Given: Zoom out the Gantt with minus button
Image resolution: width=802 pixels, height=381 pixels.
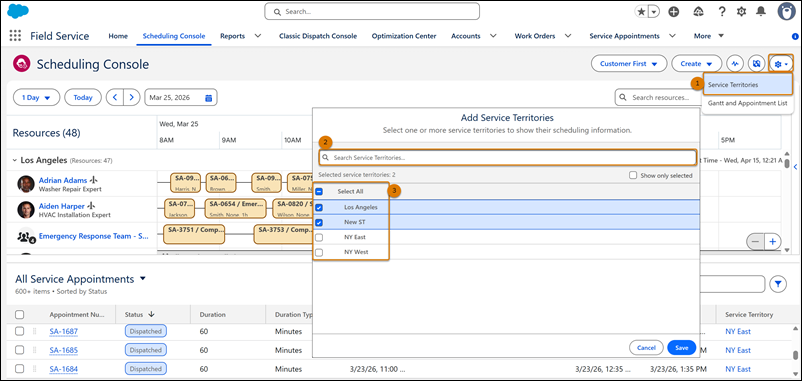Looking at the screenshot, I should (x=755, y=241).
